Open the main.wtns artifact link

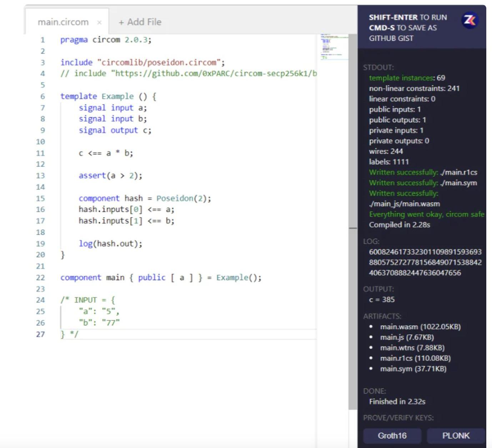point(412,348)
